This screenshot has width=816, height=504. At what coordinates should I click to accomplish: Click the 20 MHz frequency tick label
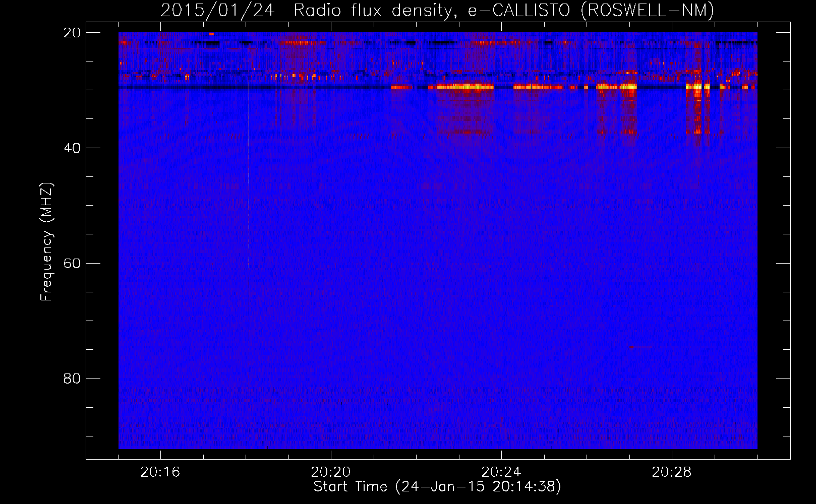72,33
